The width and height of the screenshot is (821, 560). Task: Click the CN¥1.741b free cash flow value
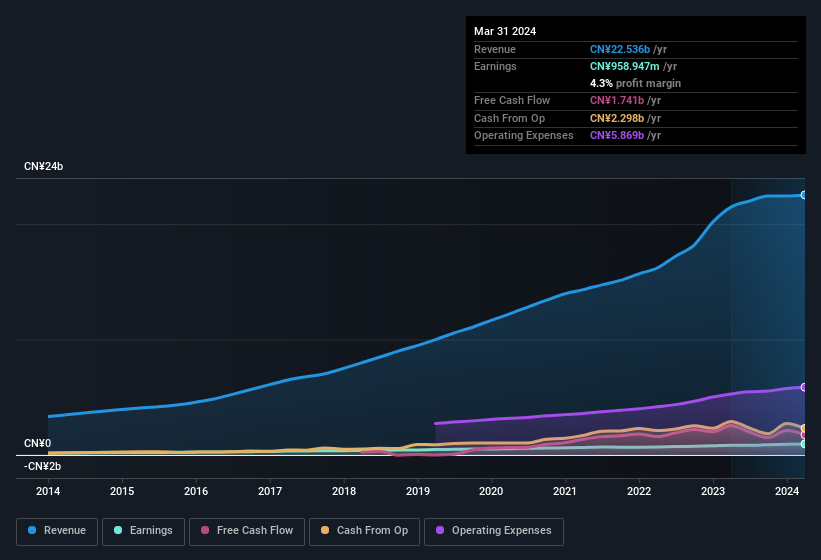coord(617,100)
